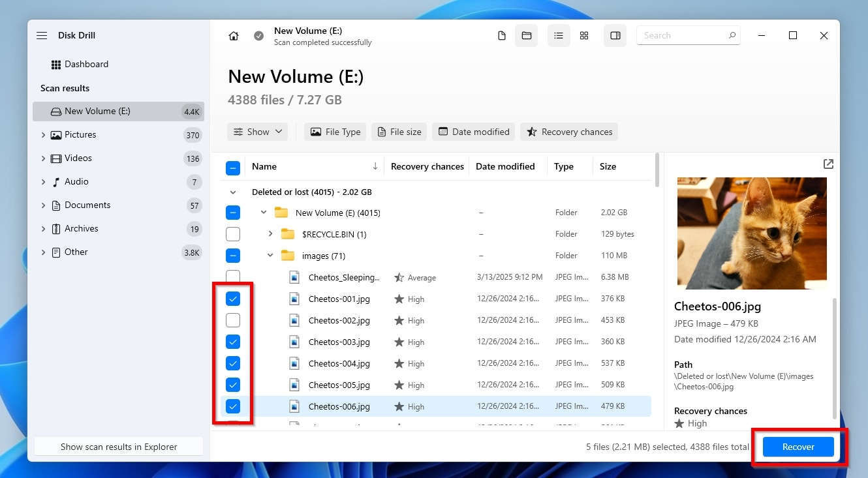Image resolution: width=868 pixels, height=478 pixels.
Task: Click the kitten preview thumbnail
Action: [752, 233]
